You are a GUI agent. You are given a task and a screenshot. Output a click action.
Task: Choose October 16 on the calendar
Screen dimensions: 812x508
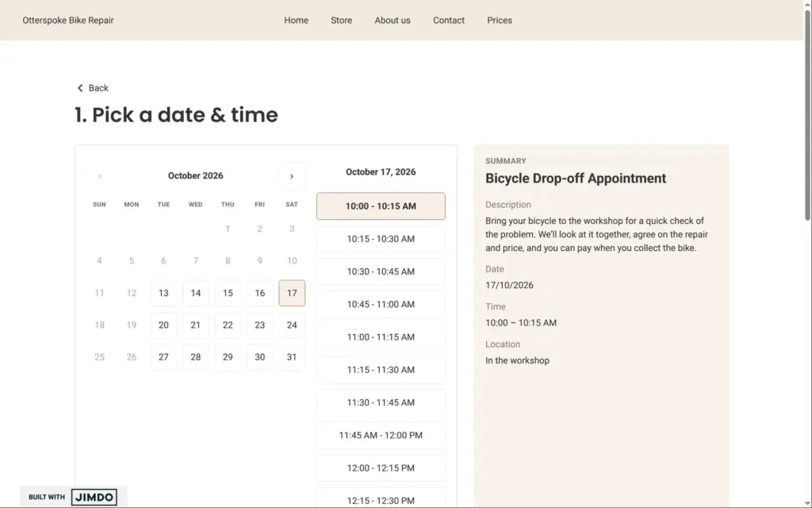click(260, 294)
